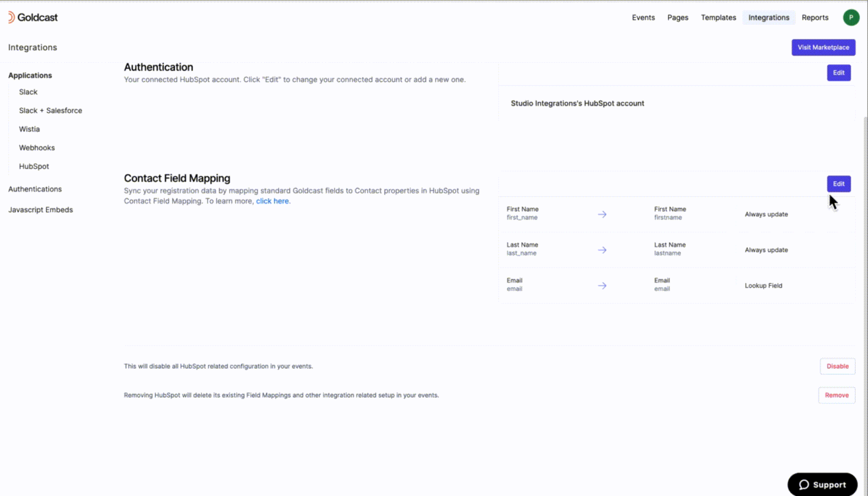Click 'Always update' in Last Name row
868x496 pixels.
766,250
